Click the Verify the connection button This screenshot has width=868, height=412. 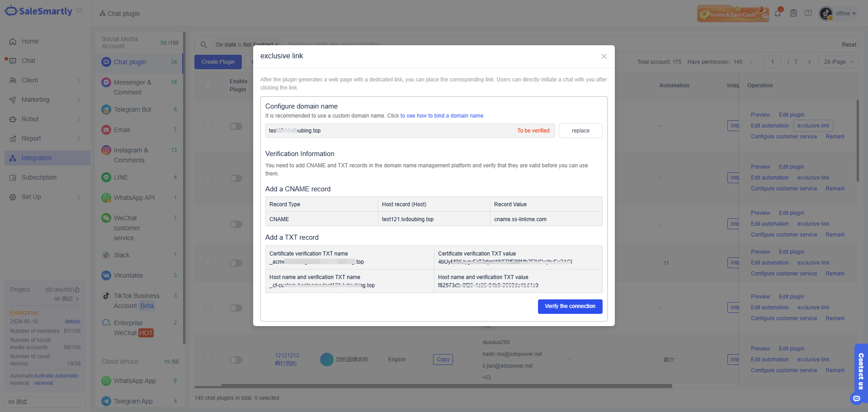tap(570, 306)
